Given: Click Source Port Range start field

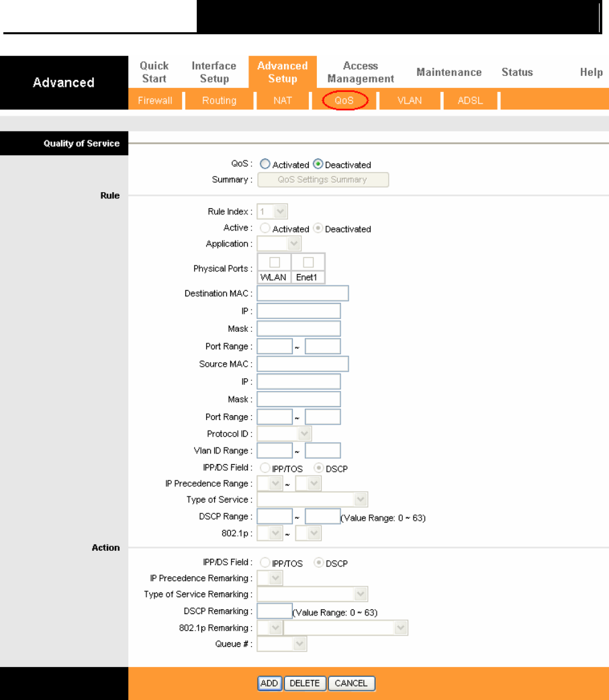Looking at the screenshot, I should click(275, 417).
